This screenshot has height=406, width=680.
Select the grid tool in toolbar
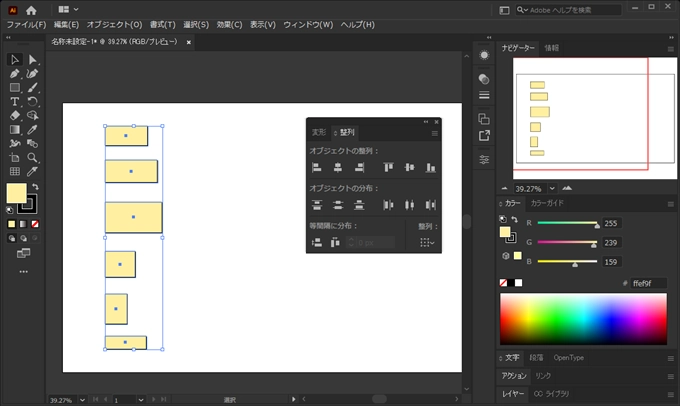[x=15, y=171]
